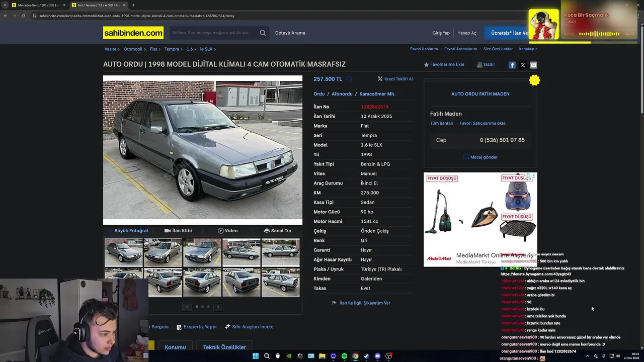644x362 pixels.
Task: Open Favori Aramalarım
Action: pos(460,49)
